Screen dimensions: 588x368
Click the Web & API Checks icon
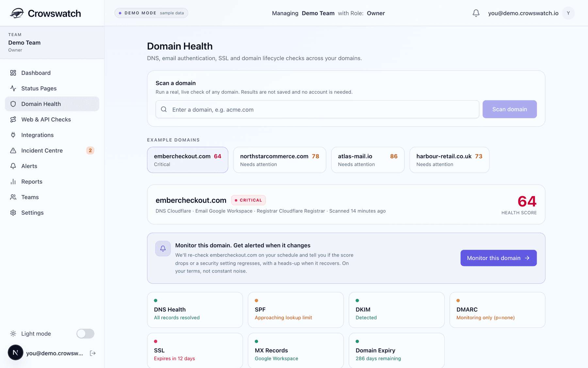coord(13,119)
